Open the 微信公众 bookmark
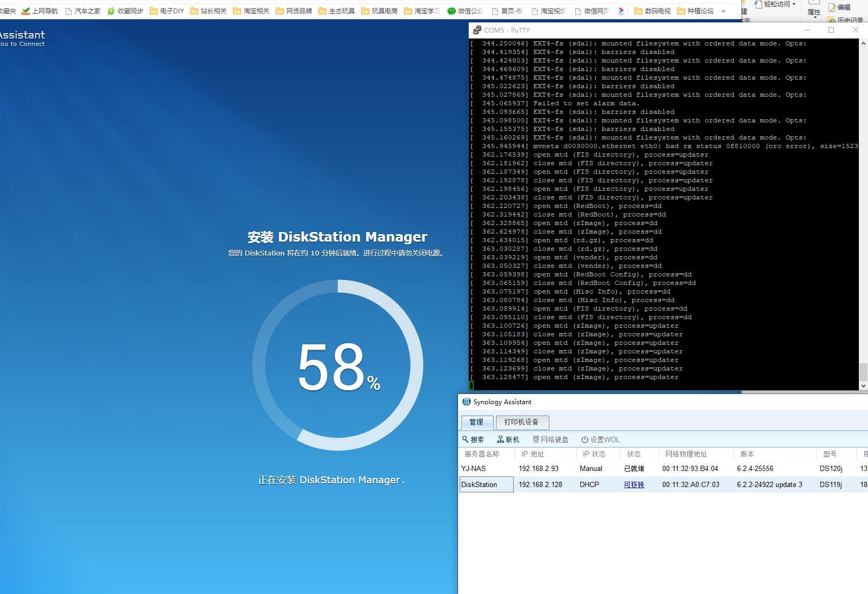This screenshot has height=594, width=868. [465, 11]
